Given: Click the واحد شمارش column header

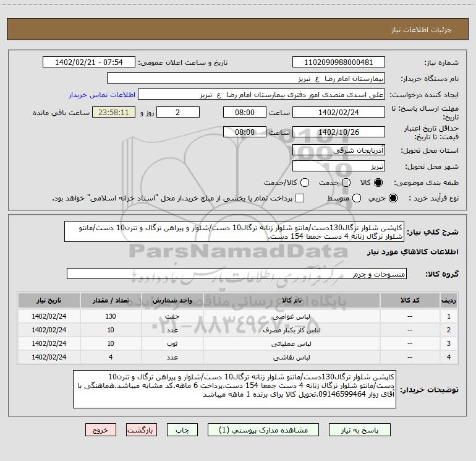Looking at the screenshot, I should (172, 301).
